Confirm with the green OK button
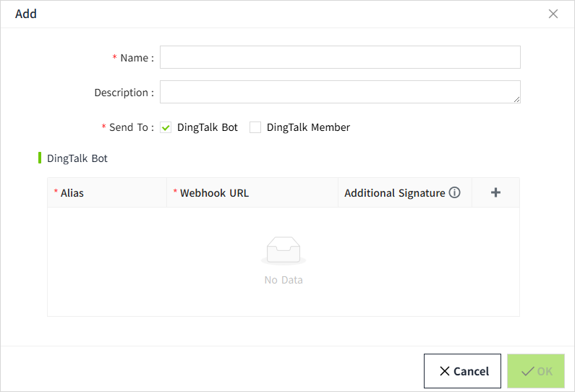 coord(536,371)
